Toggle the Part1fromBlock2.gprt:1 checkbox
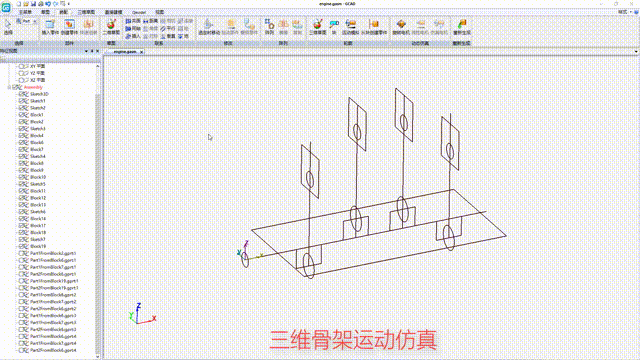Screen dimensions: 640x360 pyautogui.click(x=21, y=253)
